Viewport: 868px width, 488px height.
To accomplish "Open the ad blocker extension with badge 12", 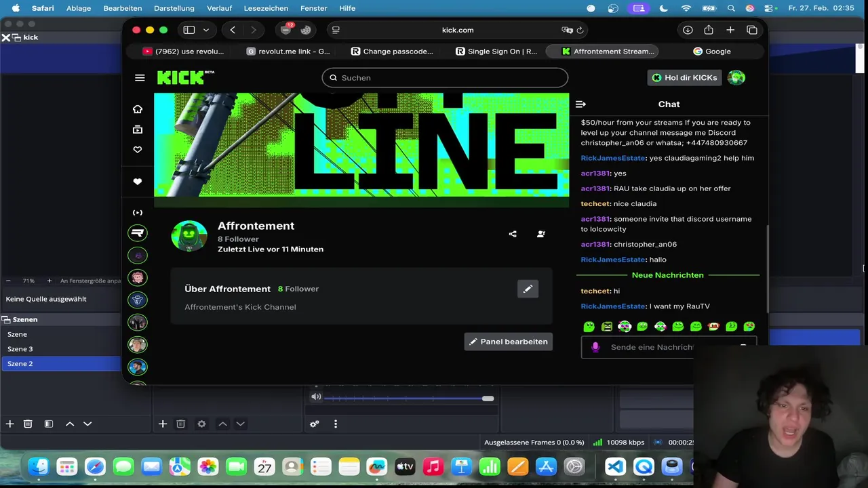I will 286,30.
